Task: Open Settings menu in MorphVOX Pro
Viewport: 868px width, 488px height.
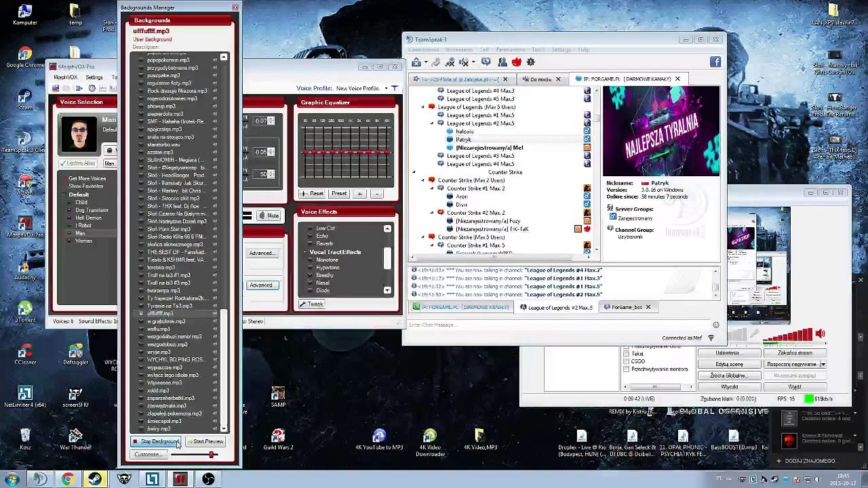Action: (94, 77)
